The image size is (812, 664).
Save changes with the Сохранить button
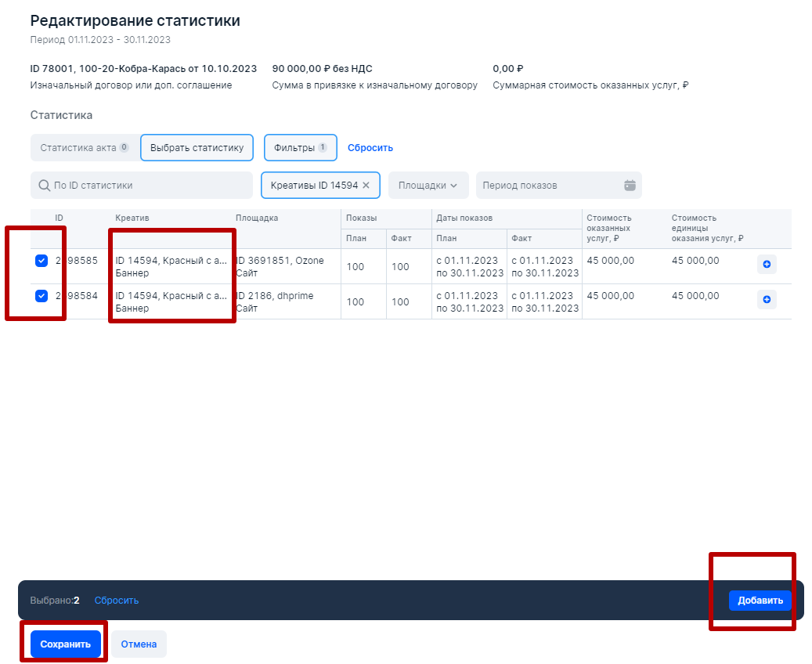(x=66, y=644)
